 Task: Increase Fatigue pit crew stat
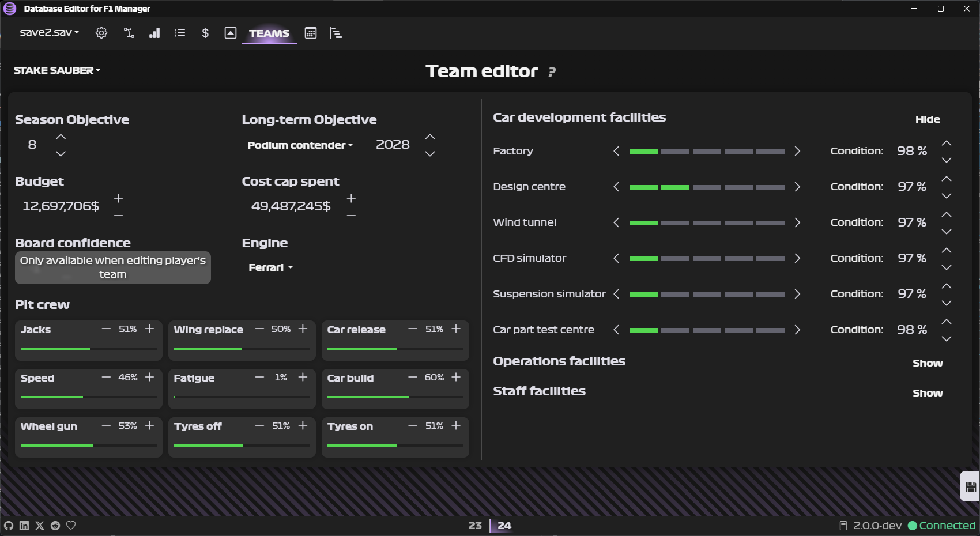pyautogui.click(x=303, y=377)
